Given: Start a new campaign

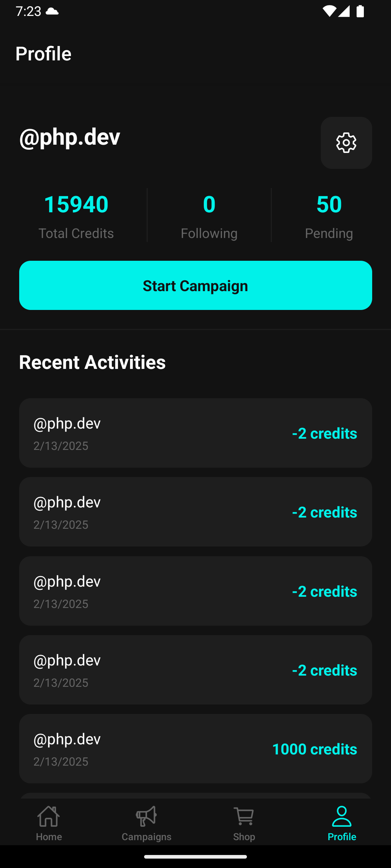Looking at the screenshot, I should click(195, 285).
